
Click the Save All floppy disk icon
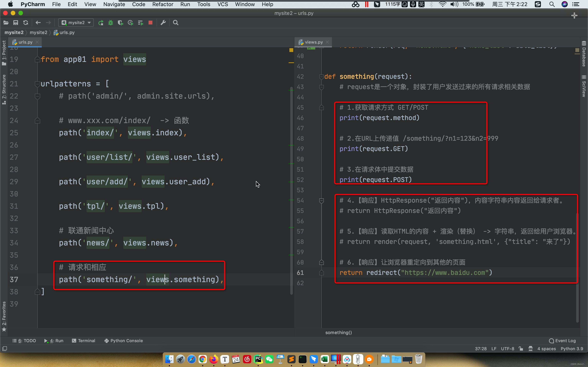coord(16,23)
